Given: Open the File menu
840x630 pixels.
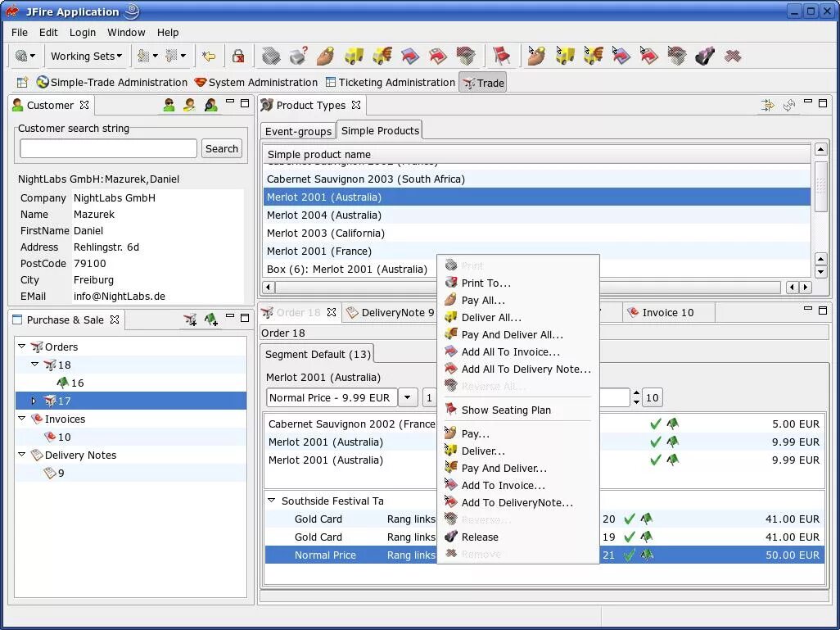Looking at the screenshot, I should click(20, 32).
